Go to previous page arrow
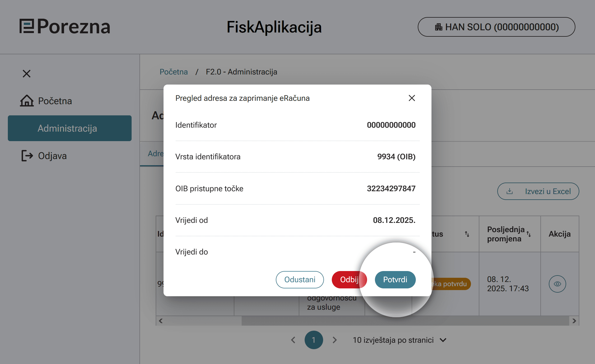Viewport: 595px width, 364px height. click(x=293, y=340)
